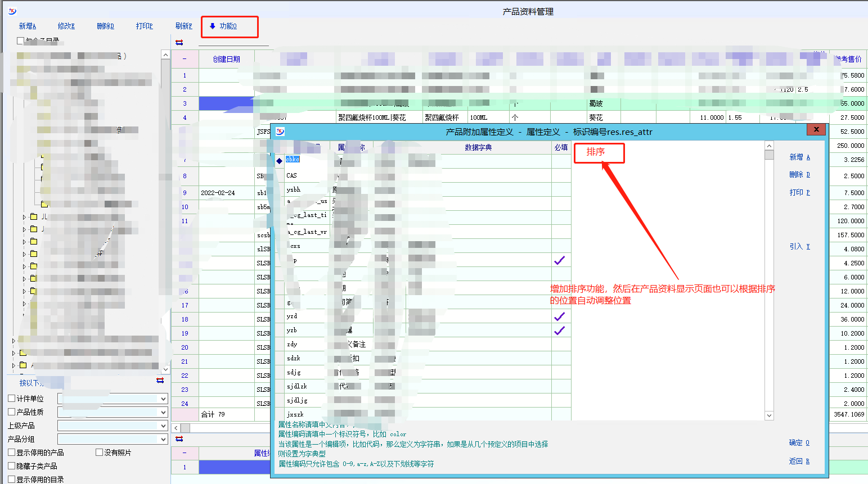868x484 pixels.
Task: Open the 产品分组 dropdown list
Action: (x=163, y=439)
